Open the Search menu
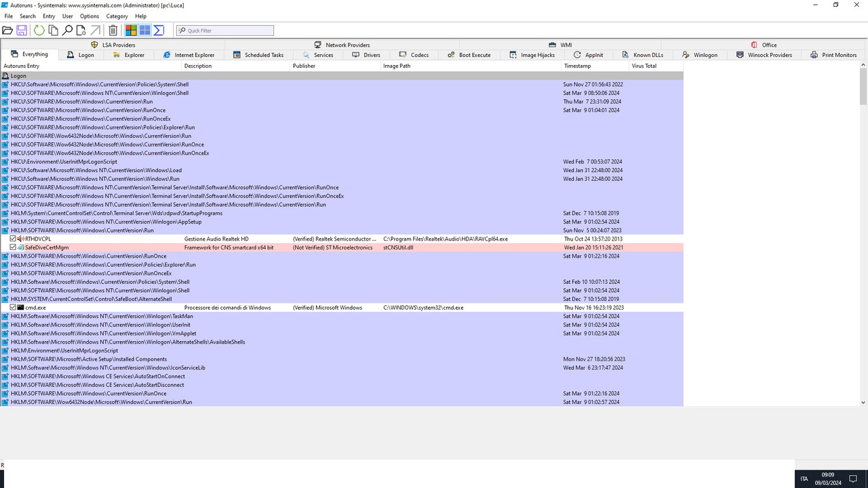This screenshot has height=488, width=868. pyautogui.click(x=28, y=16)
